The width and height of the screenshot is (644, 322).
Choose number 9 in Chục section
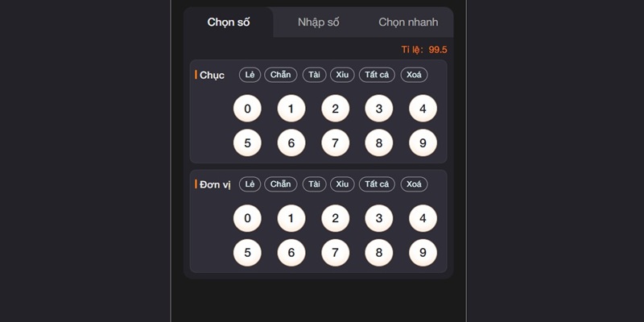[423, 142]
